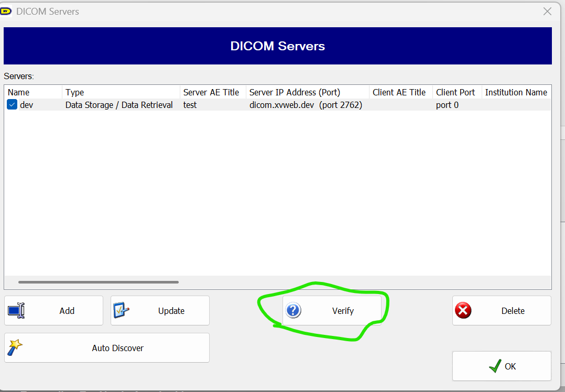
Task: Click Server IP Address (Port) column header
Action: coord(308,92)
